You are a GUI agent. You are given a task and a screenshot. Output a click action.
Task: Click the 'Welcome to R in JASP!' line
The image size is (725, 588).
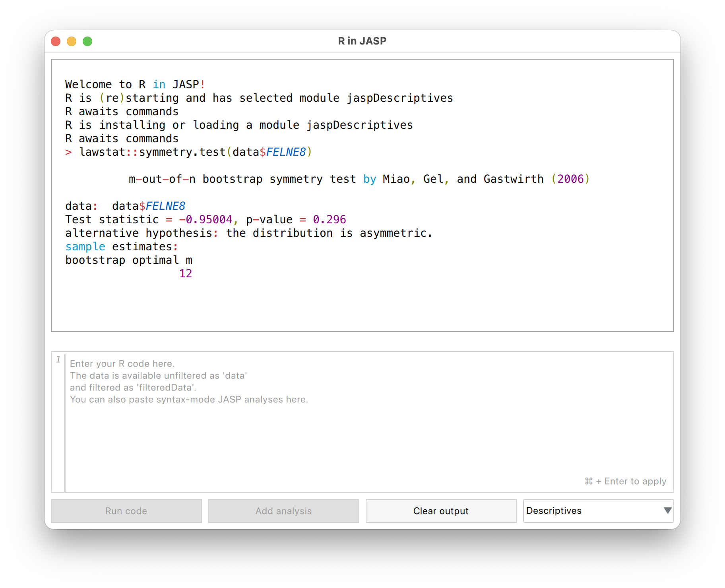click(135, 85)
